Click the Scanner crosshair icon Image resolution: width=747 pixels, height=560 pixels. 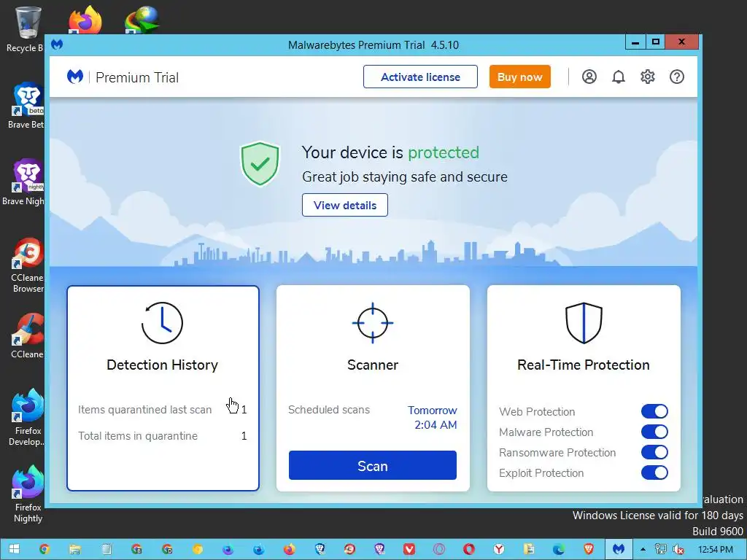click(373, 323)
